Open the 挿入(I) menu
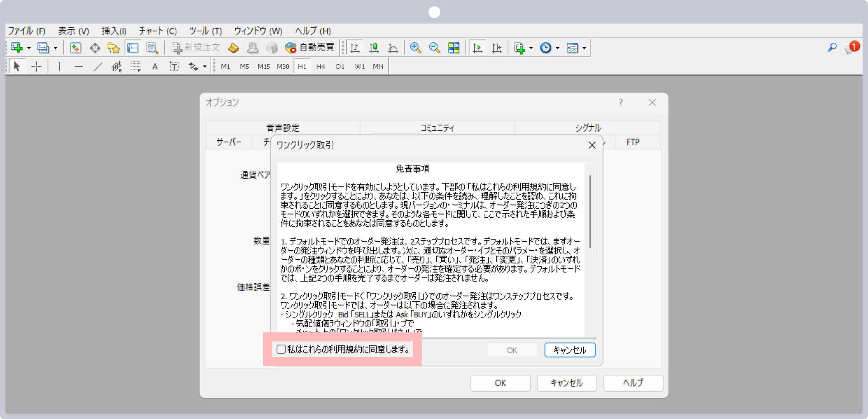Screen dimensions: 868x419 click(x=114, y=31)
